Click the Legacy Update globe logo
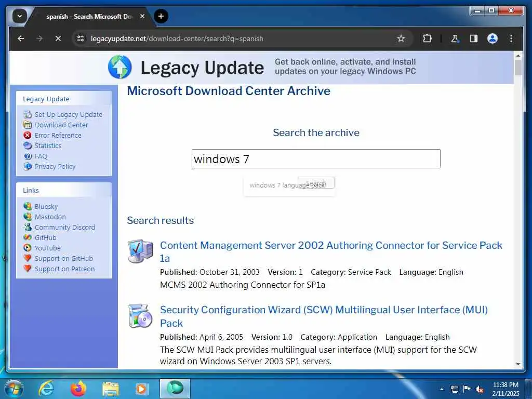532x399 pixels. (120, 67)
